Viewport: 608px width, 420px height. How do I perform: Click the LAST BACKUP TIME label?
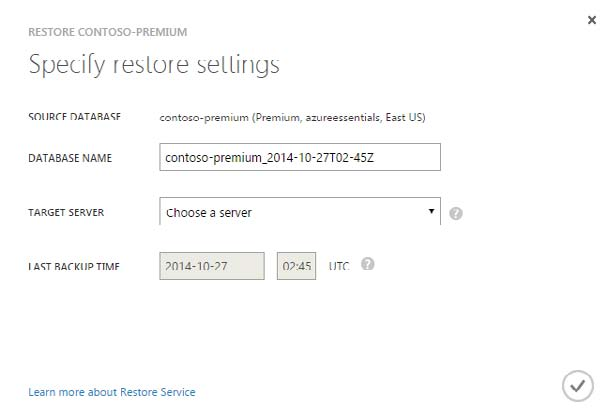pyautogui.click(x=75, y=266)
